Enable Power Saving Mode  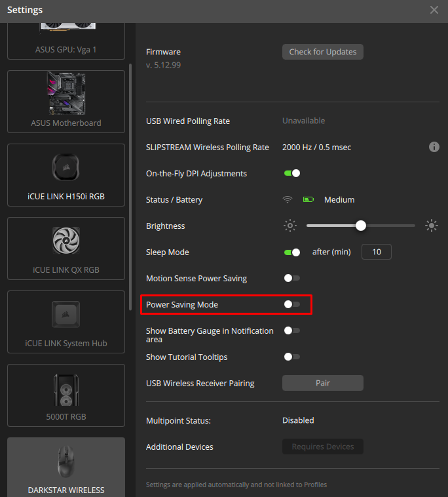point(292,304)
